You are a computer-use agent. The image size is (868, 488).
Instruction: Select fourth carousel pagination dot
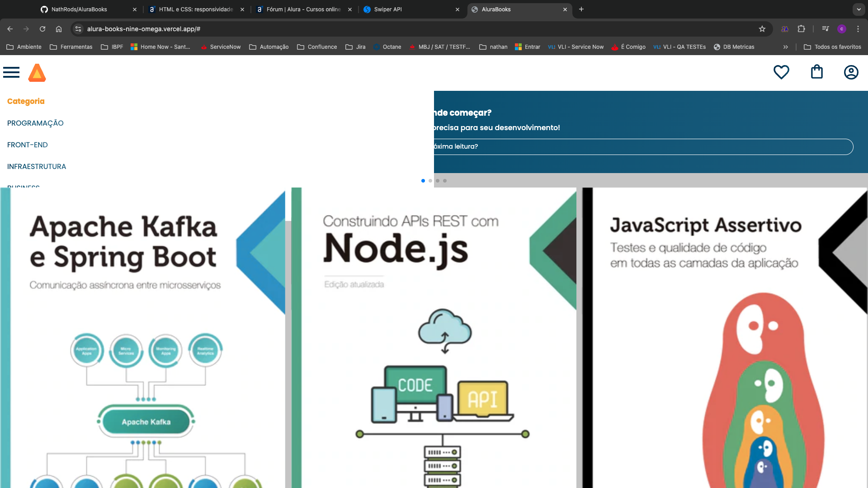point(445,181)
